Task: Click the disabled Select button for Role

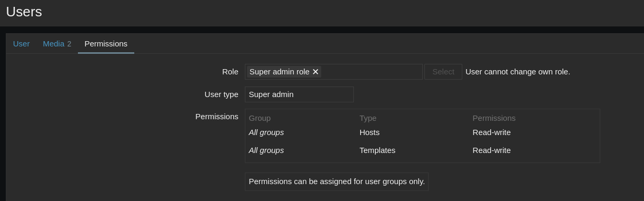Action: click(443, 72)
